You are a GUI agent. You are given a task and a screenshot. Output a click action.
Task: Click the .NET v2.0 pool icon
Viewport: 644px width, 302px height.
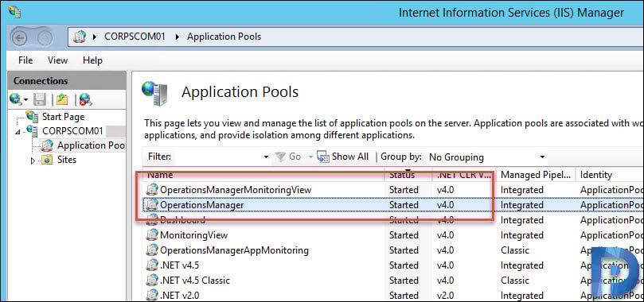[152, 295]
